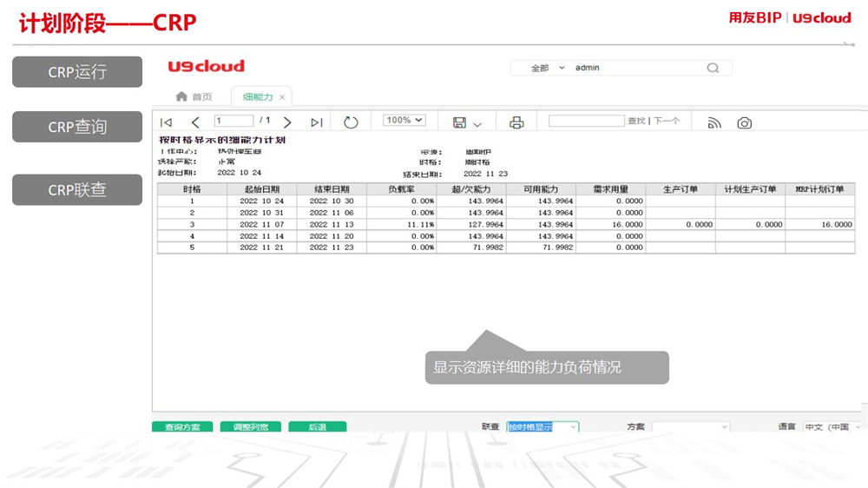Screen dimensions: 868x488
Task: Click the 查询方案 button
Action: point(182,426)
